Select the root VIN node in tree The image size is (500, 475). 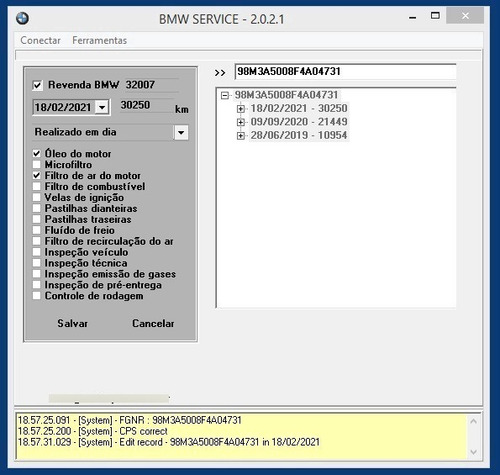pyautogui.click(x=287, y=95)
